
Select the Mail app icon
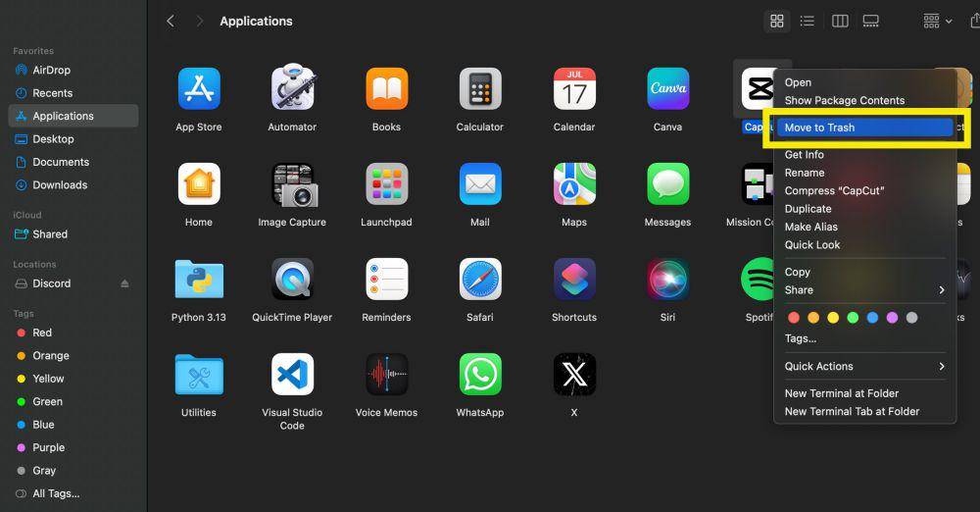pyautogui.click(x=480, y=184)
